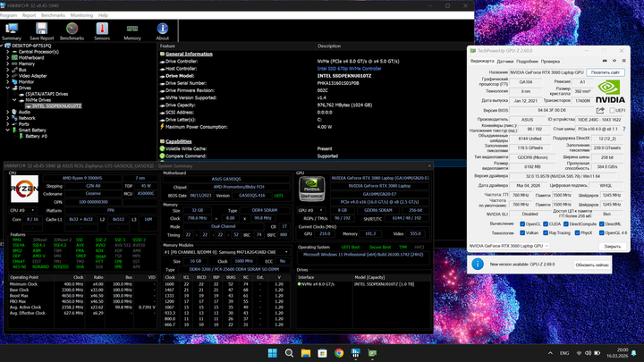Open the GPU selector dropdown in GPU-Z
The width and height of the screenshot is (644, 362).
509,246
